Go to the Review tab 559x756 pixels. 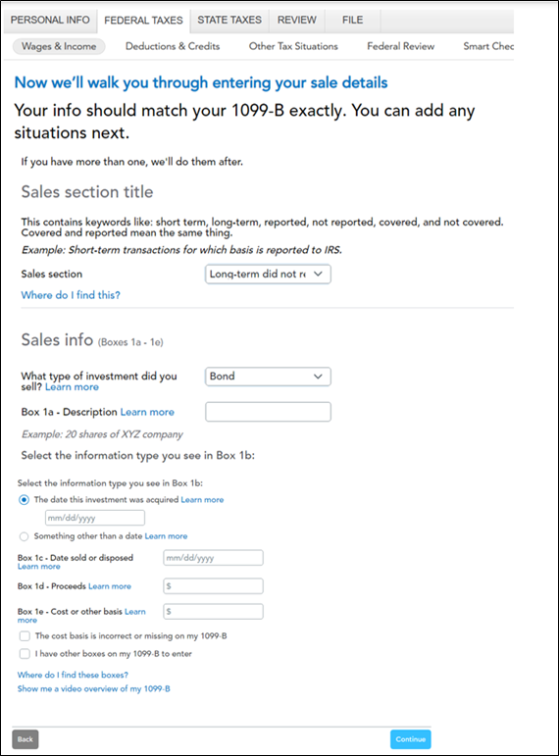pos(297,21)
